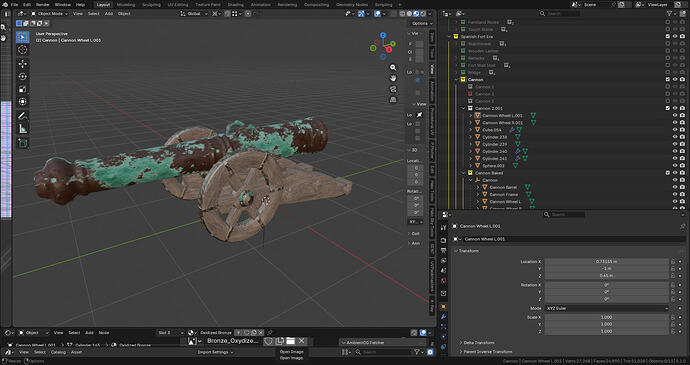
Task: Click the Location X value field
Action: coord(607,262)
